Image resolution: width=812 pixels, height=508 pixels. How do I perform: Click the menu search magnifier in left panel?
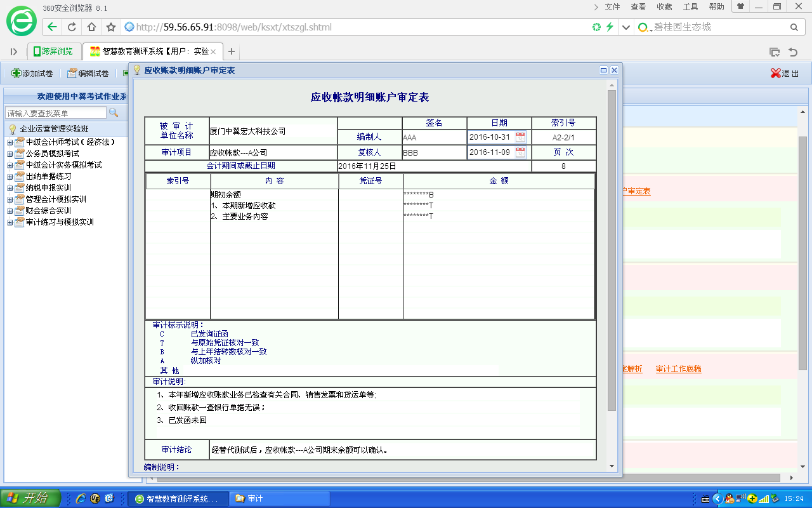click(x=114, y=112)
